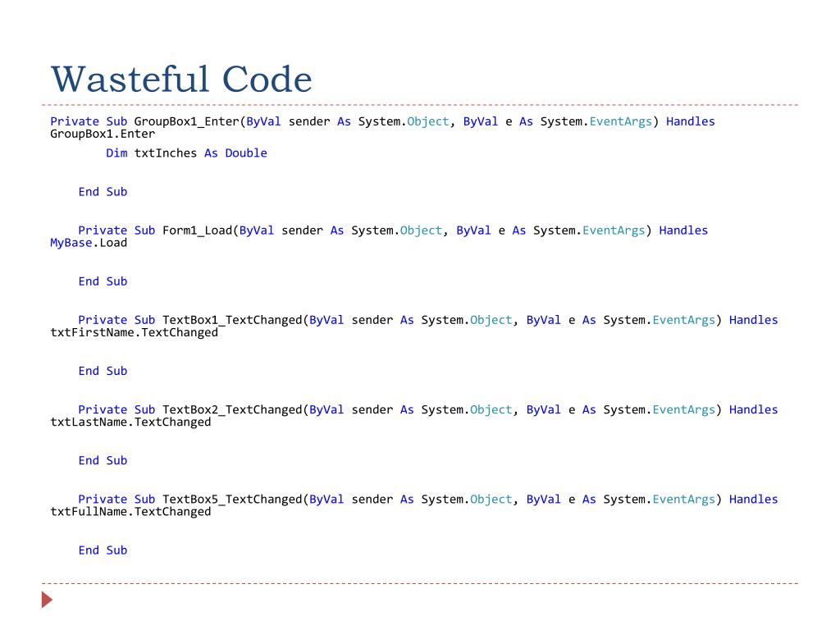The image size is (840, 630).
Task: Click 'Form1_Load(' in the second Sub declaration
Action: (x=200, y=231)
